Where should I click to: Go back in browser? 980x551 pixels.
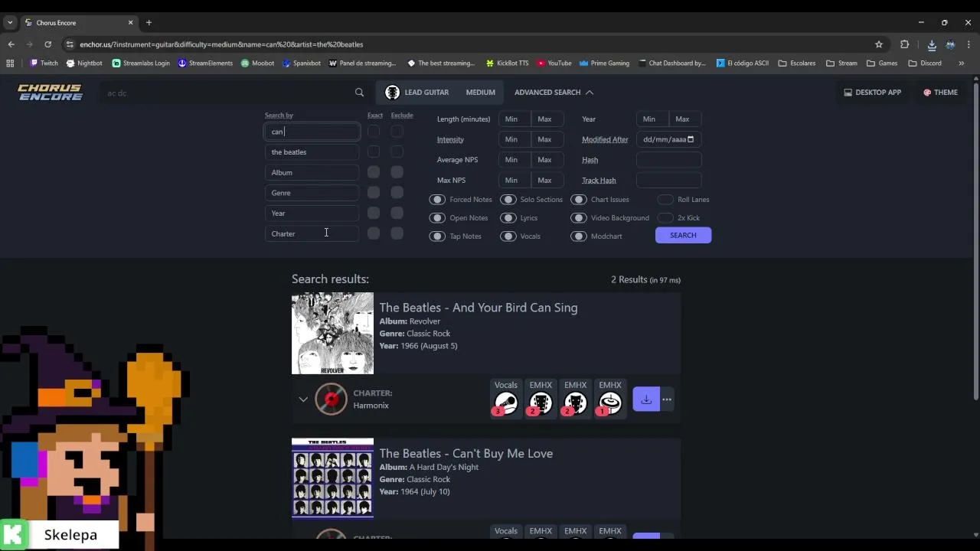coord(11,44)
